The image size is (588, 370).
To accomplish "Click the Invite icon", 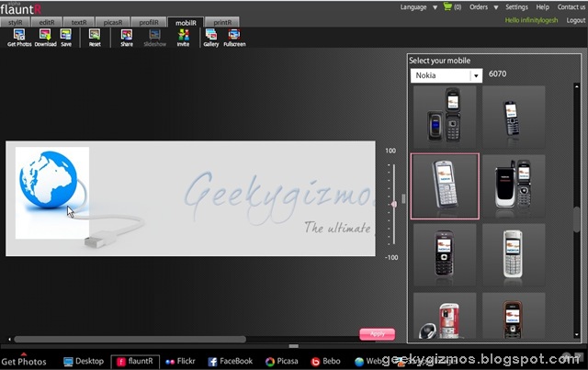I will pos(183,38).
